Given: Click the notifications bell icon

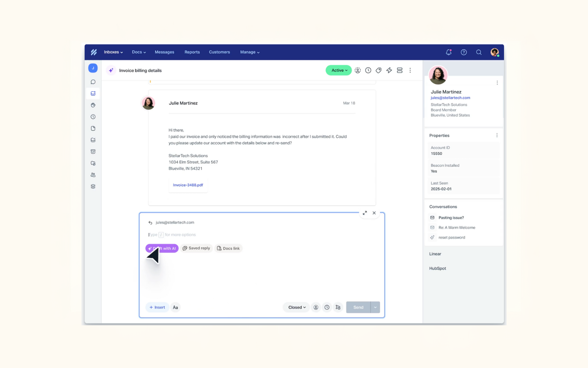Looking at the screenshot, I should click(448, 52).
